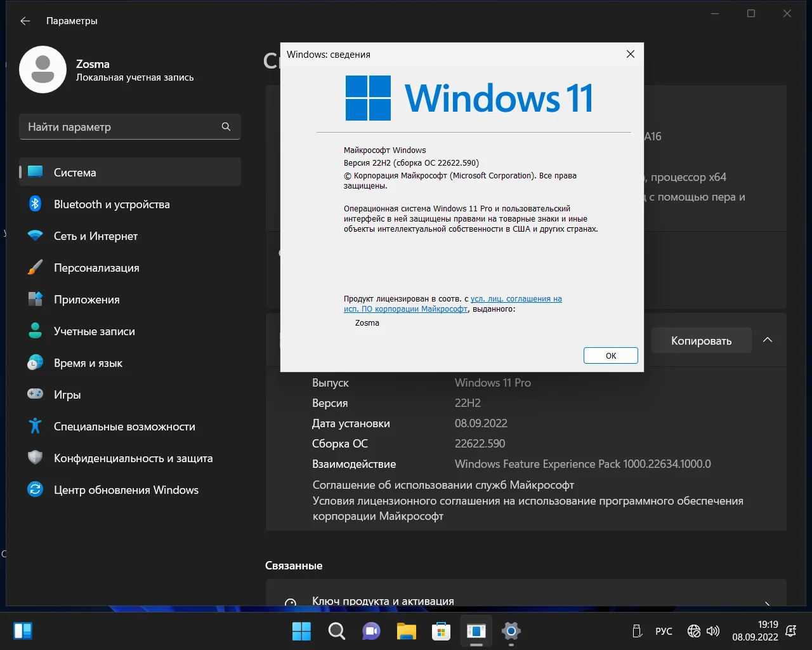Viewport: 812px width, 650px height.
Task: Click the Майкрософт Windows line in the dialog
Action: tap(385, 150)
